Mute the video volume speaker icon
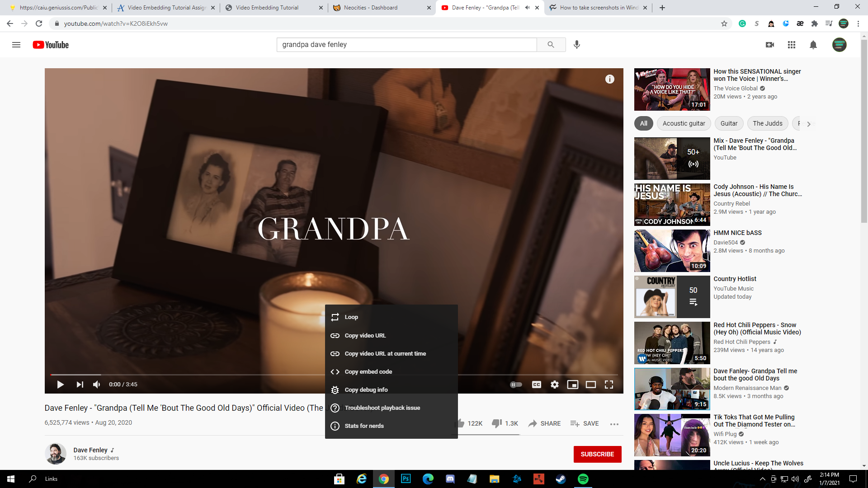The image size is (868, 488). 96,385
